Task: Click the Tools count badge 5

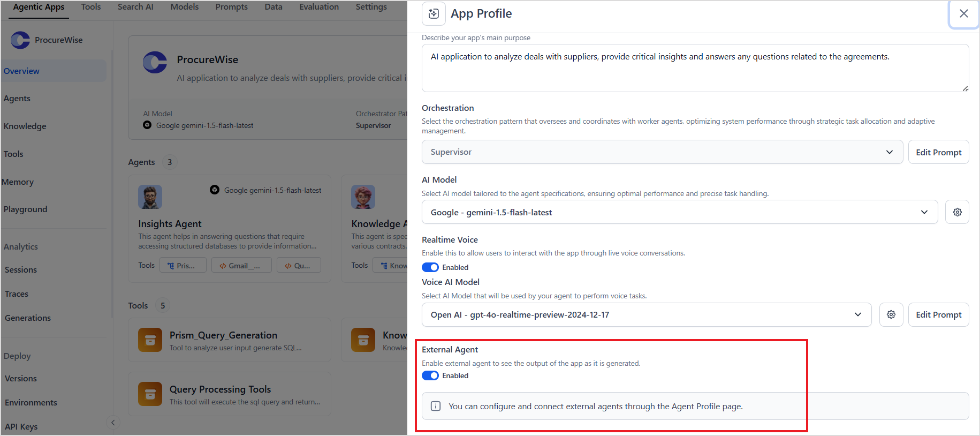Action: (163, 306)
